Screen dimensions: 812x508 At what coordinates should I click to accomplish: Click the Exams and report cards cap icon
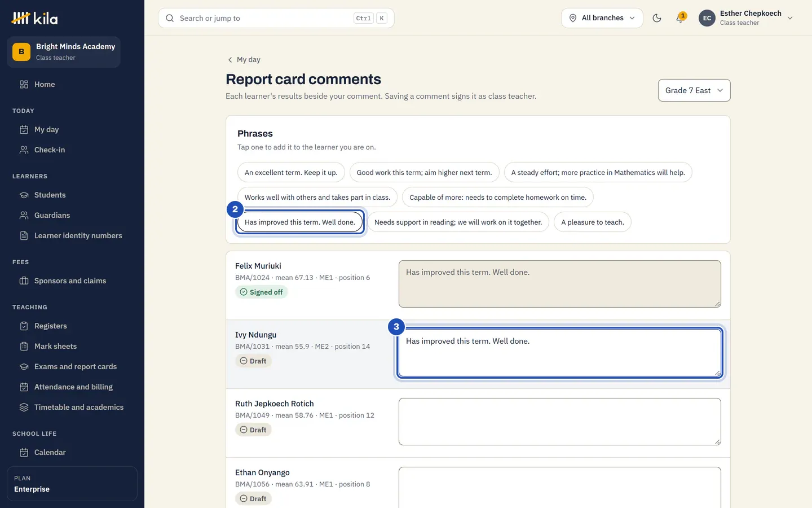tap(24, 366)
